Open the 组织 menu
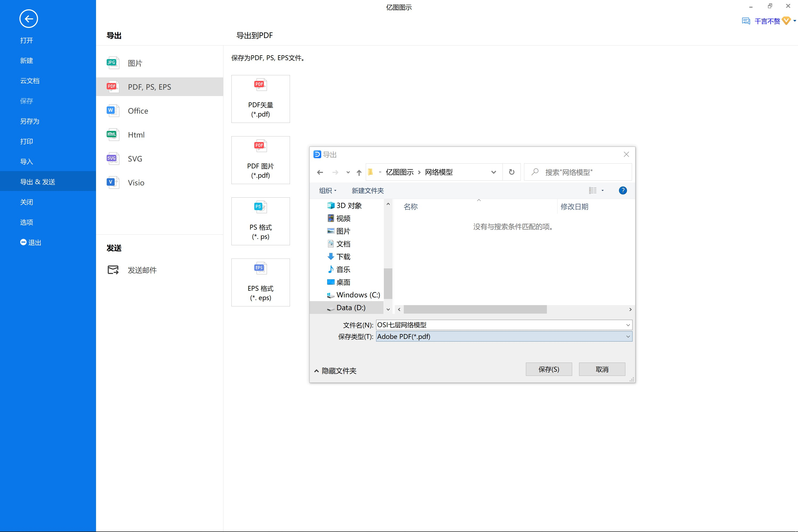Screen dimensions: 798x532 pos(328,191)
